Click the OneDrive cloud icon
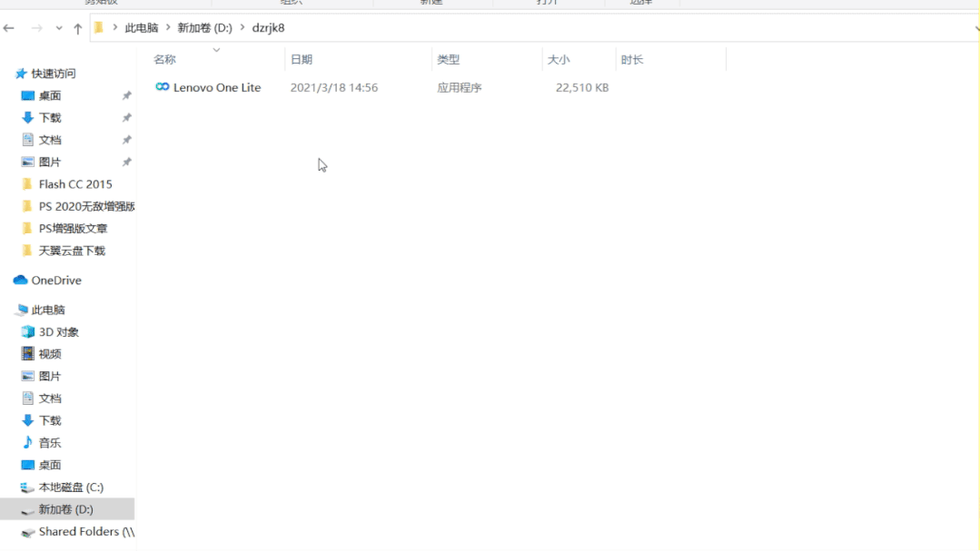 [20, 280]
